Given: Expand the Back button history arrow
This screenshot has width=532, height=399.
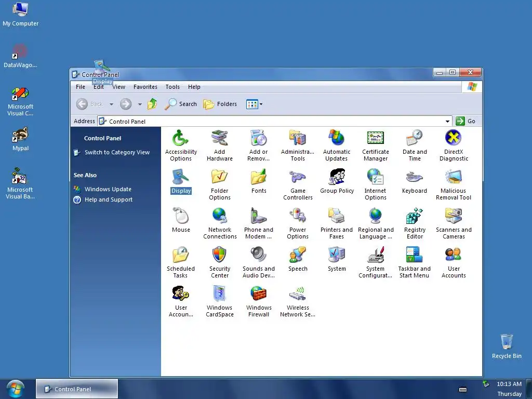Looking at the screenshot, I should tap(111, 104).
